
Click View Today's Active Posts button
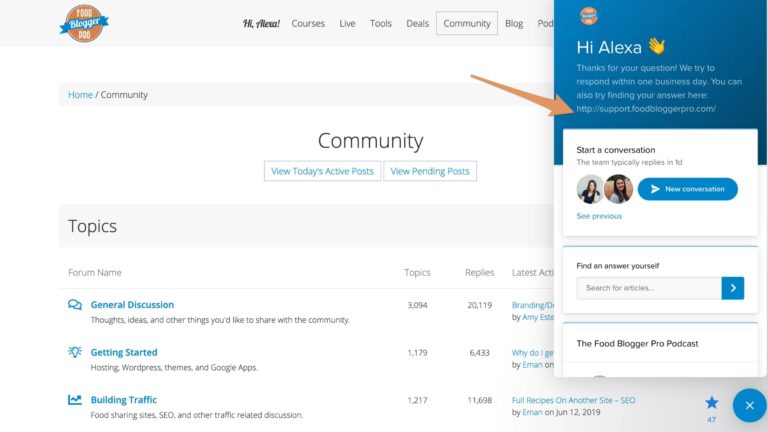pyautogui.click(x=322, y=171)
